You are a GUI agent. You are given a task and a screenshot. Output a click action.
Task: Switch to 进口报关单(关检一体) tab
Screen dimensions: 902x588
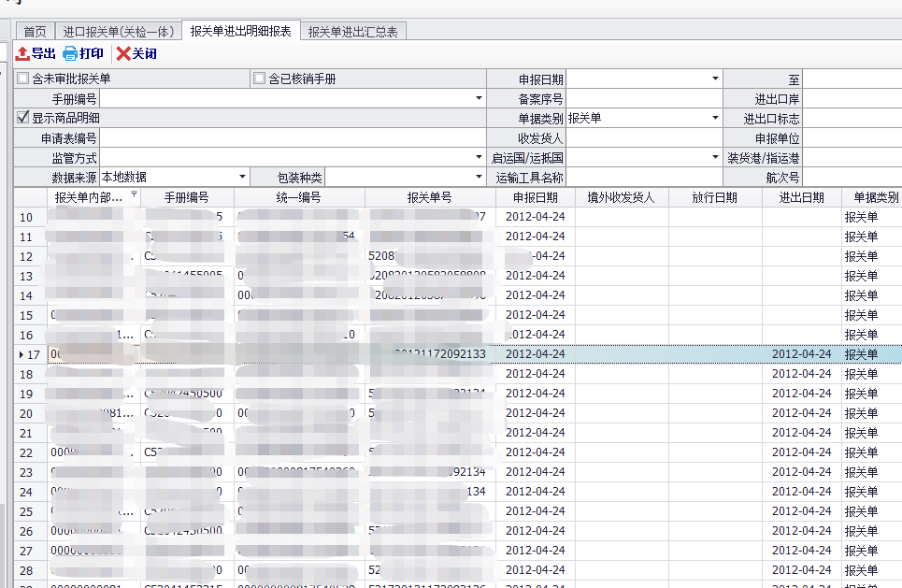[x=118, y=32]
